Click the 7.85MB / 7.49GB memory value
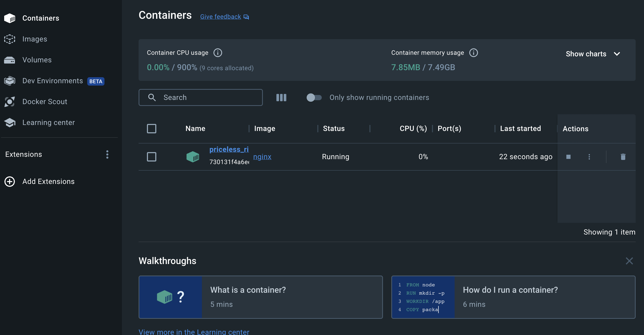Viewport: 644px width, 335px height. point(423,67)
